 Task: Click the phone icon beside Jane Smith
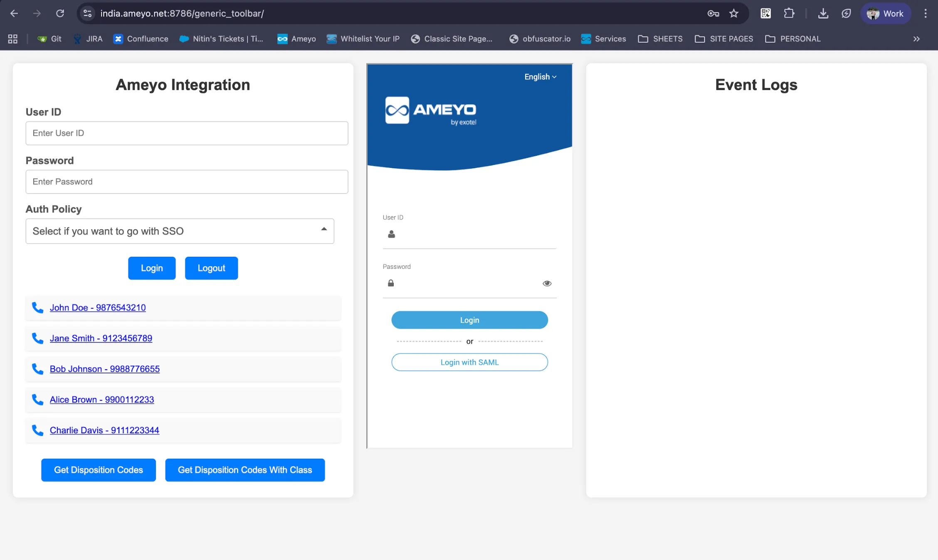pyautogui.click(x=37, y=338)
